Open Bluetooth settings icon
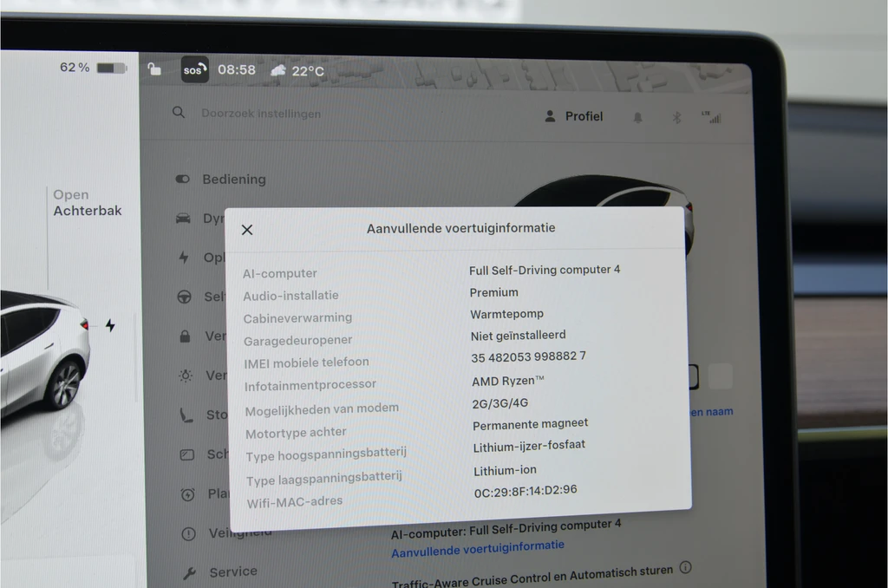The width and height of the screenshot is (888, 588). pos(676,118)
